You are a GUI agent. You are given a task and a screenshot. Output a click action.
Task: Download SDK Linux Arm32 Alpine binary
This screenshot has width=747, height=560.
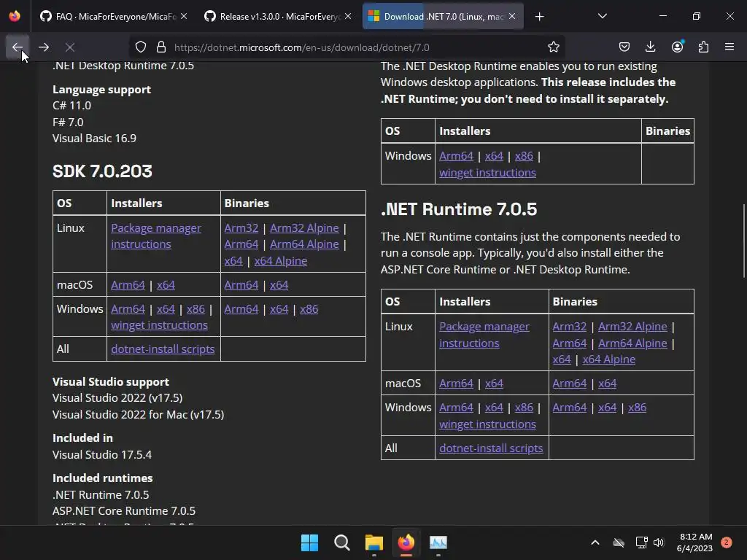(x=304, y=228)
